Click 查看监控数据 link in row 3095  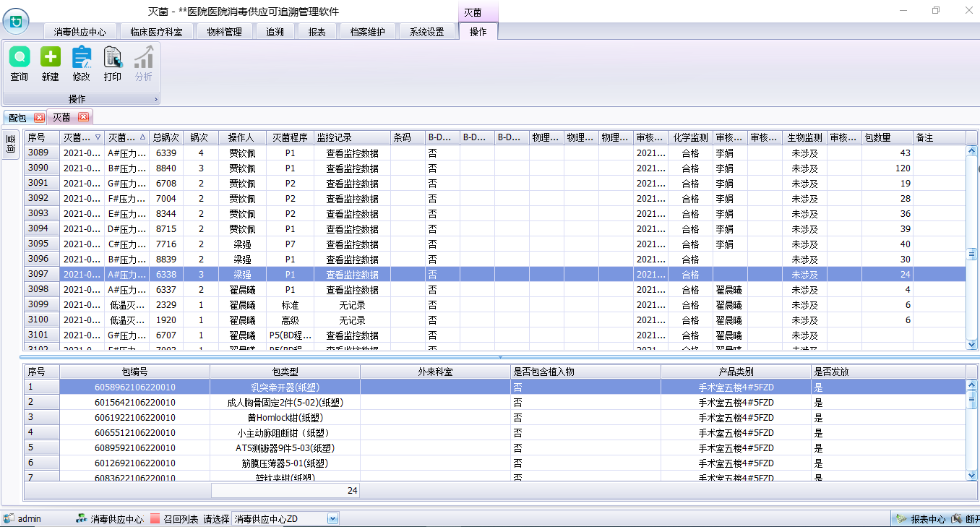[x=352, y=244]
